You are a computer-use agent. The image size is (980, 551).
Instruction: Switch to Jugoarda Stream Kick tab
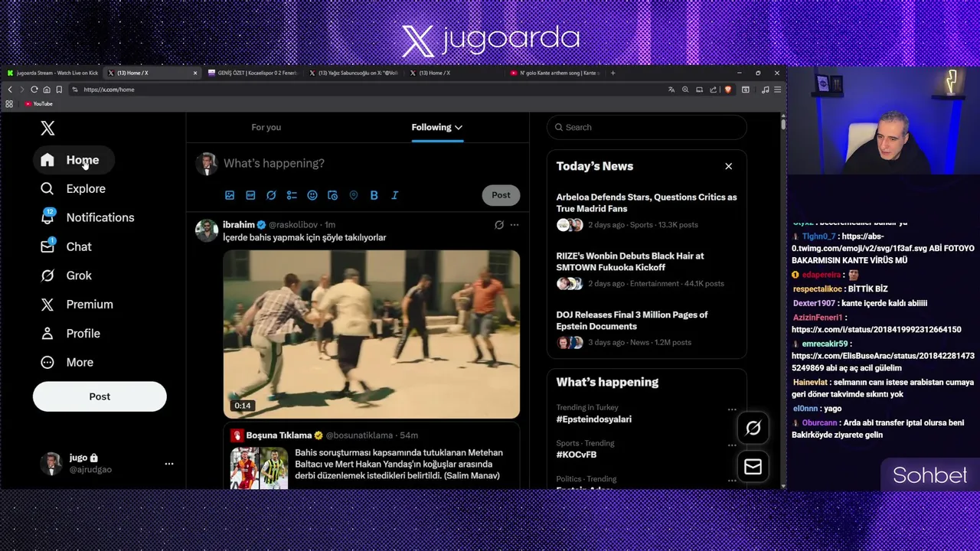click(x=53, y=73)
